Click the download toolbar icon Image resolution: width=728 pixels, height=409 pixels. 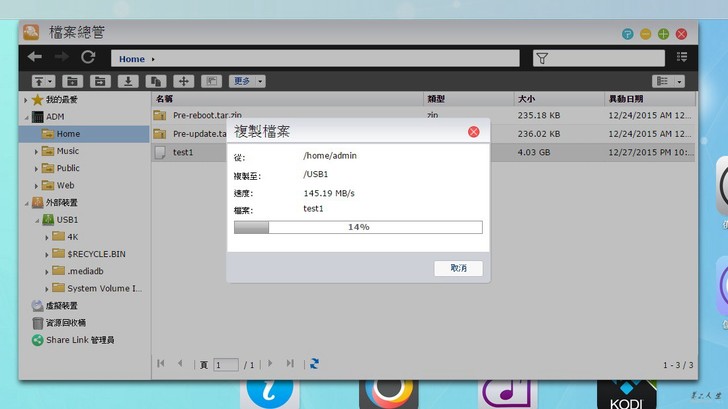[x=128, y=81]
